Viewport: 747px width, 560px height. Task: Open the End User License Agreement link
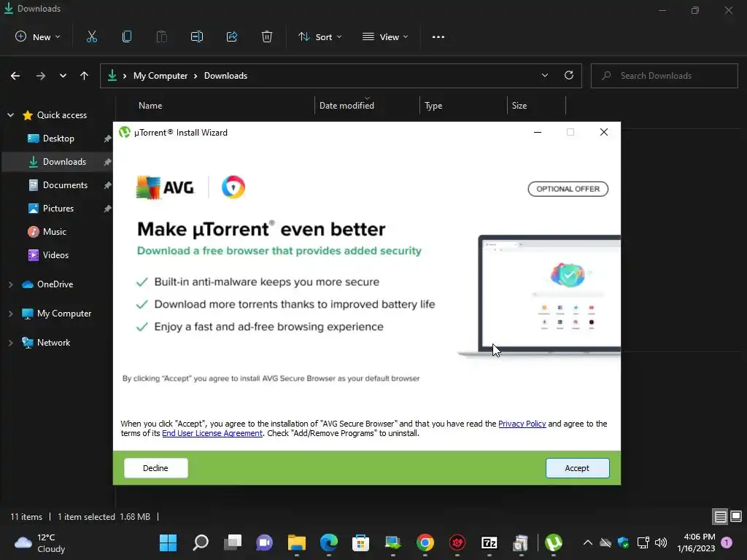coord(212,433)
